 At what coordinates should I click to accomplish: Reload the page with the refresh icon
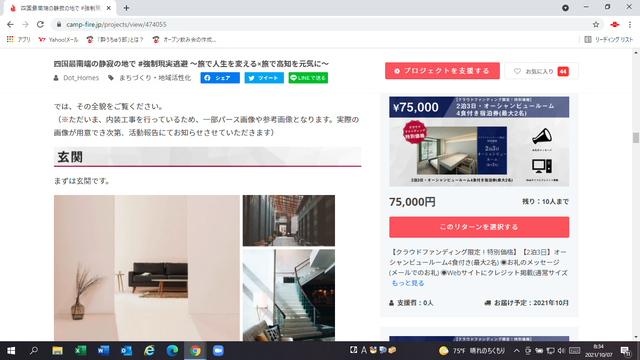40,24
